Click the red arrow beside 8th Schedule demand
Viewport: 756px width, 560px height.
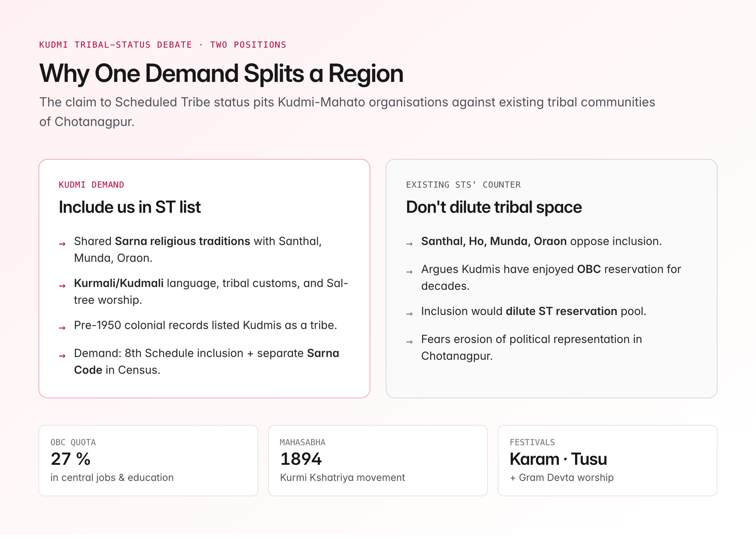(x=62, y=356)
